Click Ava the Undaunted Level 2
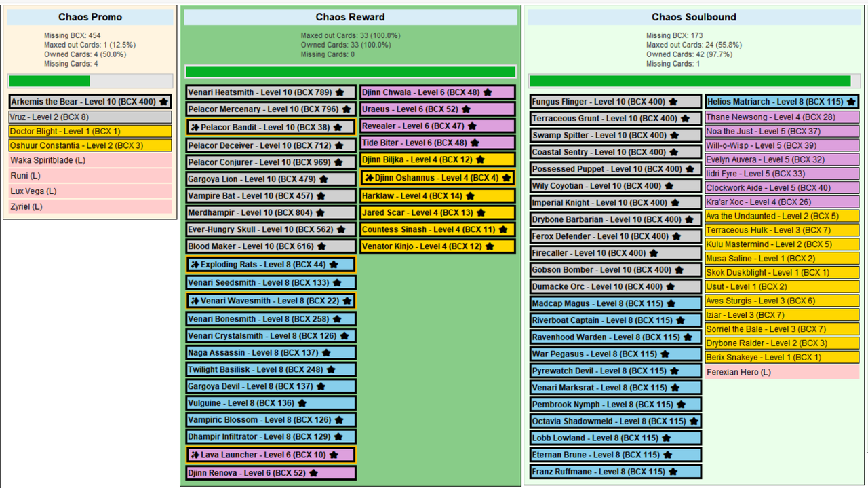The image size is (868, 488). (x=782, y=217)
